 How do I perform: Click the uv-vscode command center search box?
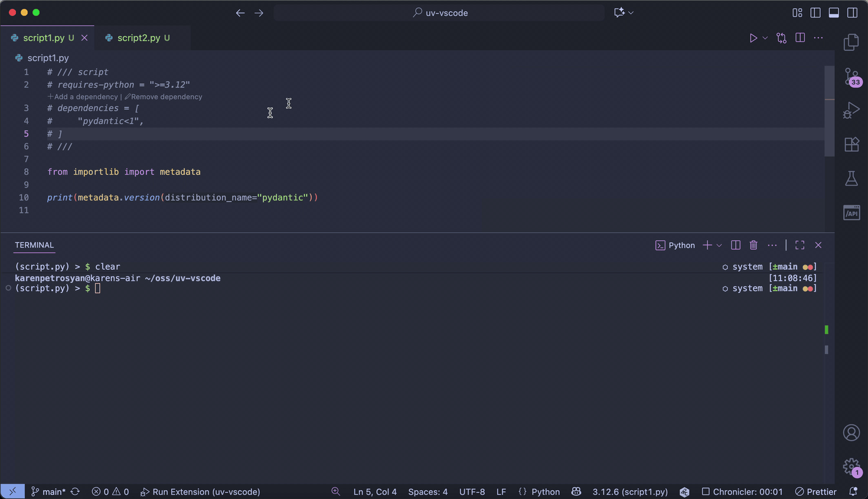(439, 12)
